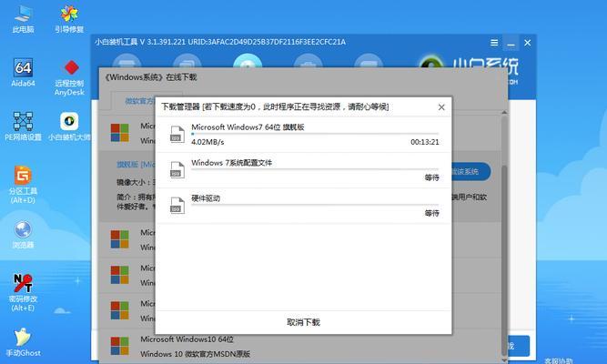Click Windows logo beside Microsoft Windows10 64位

pyautogui.click(x=119, y=346)
